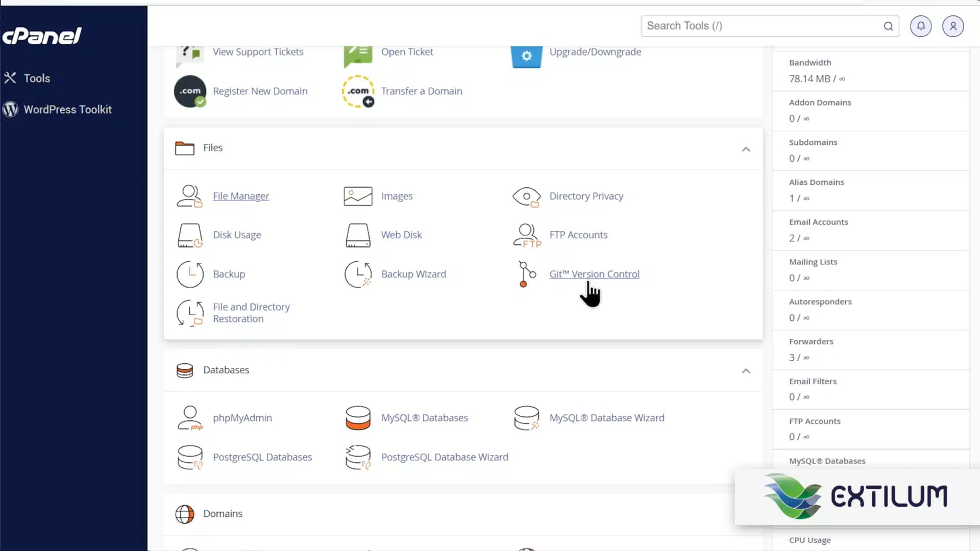
Task: Select the Forwarders statistic label
Action: tap(811, 341)
